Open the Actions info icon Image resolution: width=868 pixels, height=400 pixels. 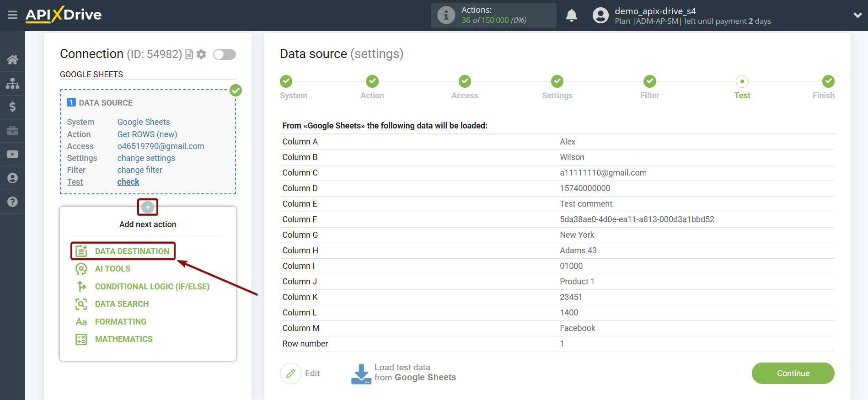coord(446,15)
